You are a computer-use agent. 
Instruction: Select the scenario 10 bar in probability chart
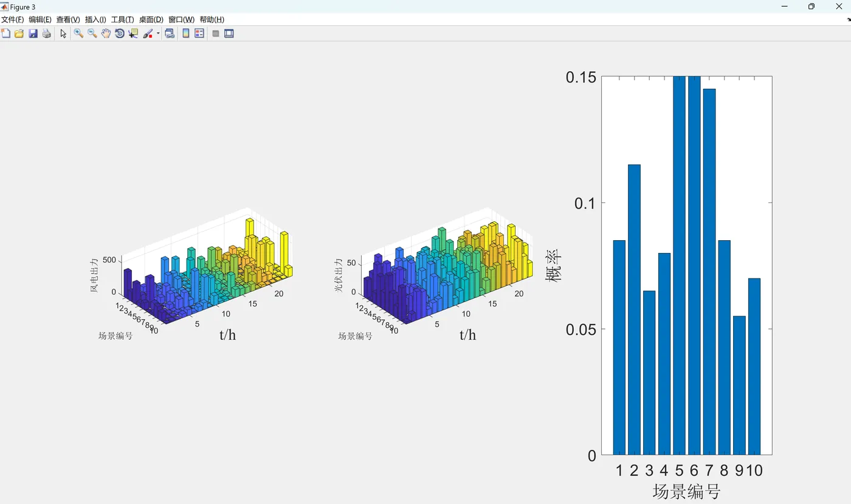(754, 367)
